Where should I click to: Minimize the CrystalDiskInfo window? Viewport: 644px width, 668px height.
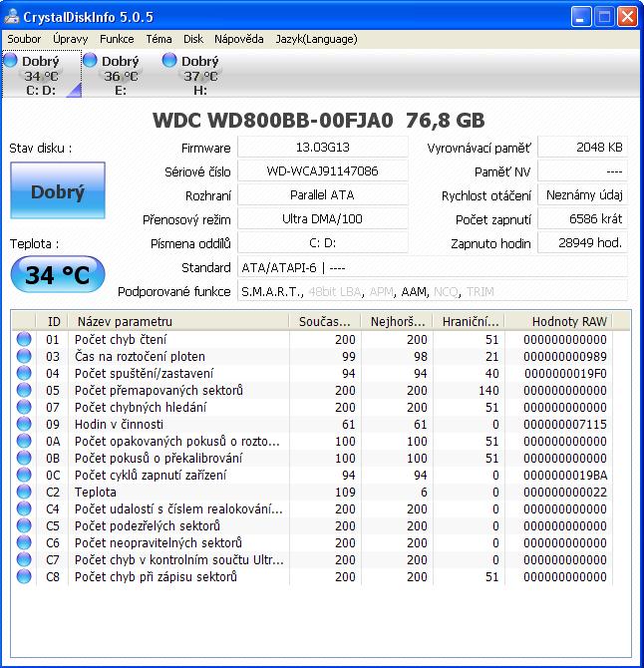pyautogui.click(x=581, y=17)
